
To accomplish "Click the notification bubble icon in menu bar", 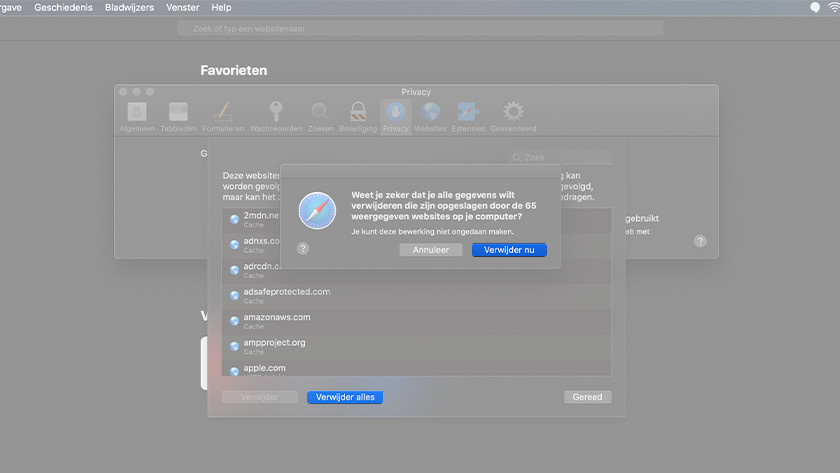I will 815,7.
